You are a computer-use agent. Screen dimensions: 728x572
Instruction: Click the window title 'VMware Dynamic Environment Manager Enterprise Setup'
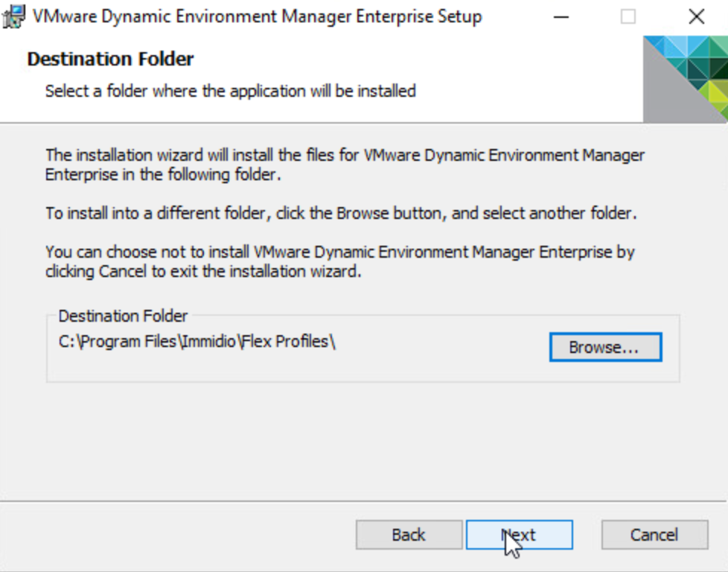[257, 16]
